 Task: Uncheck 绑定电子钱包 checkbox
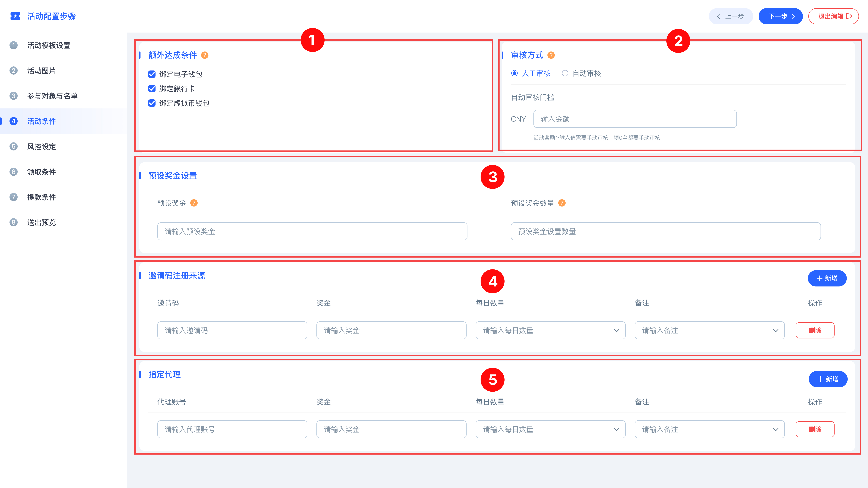pyautogui.click(x=152, y=74)
